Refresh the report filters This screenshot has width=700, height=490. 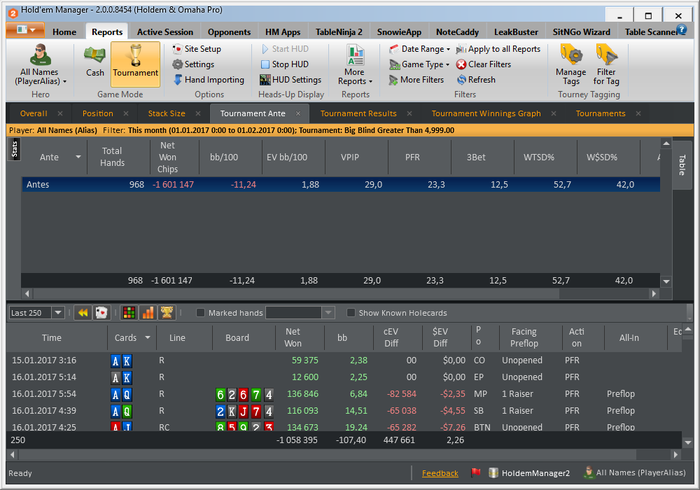[x=476, y=79]
